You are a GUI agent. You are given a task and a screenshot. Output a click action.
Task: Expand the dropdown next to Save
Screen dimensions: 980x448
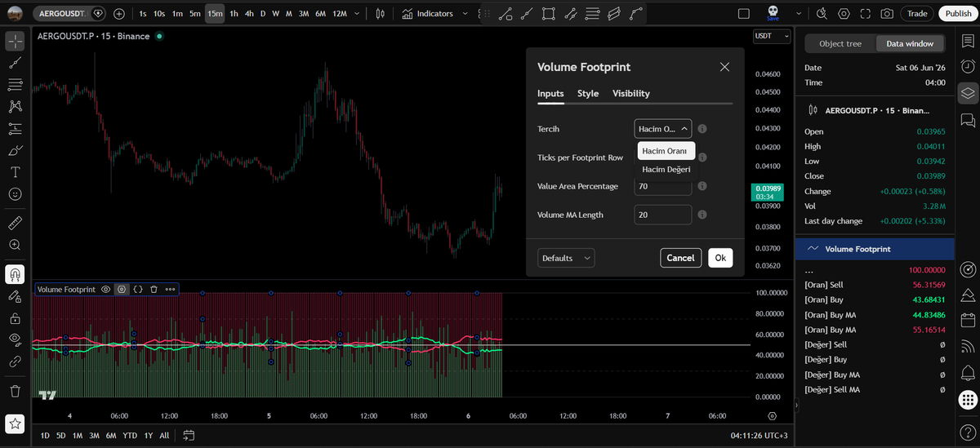coord(799,14)
